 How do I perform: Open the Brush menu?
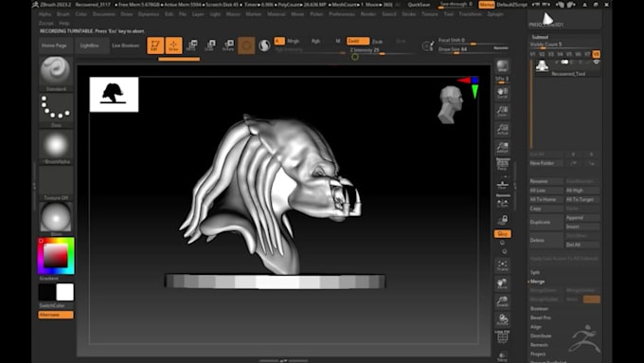point(63,14)
